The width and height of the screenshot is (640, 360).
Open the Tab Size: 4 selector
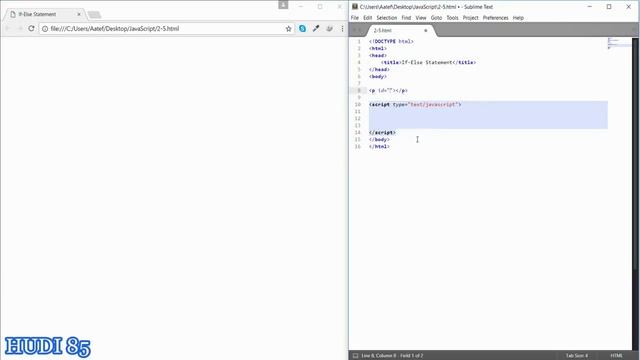(576, 356)
